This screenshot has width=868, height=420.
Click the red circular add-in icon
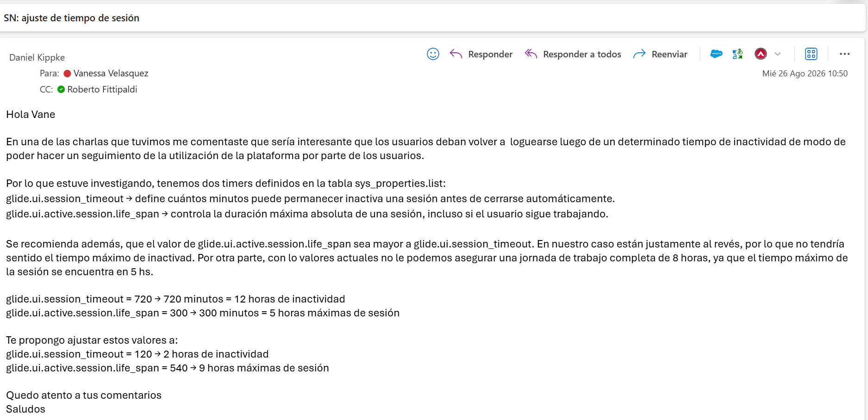tap(761, 54)
